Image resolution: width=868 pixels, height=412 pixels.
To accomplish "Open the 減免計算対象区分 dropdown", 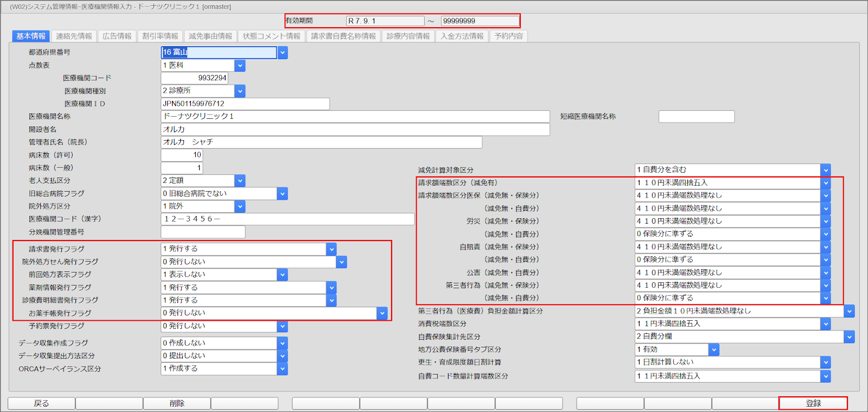I will coord(826,170).
